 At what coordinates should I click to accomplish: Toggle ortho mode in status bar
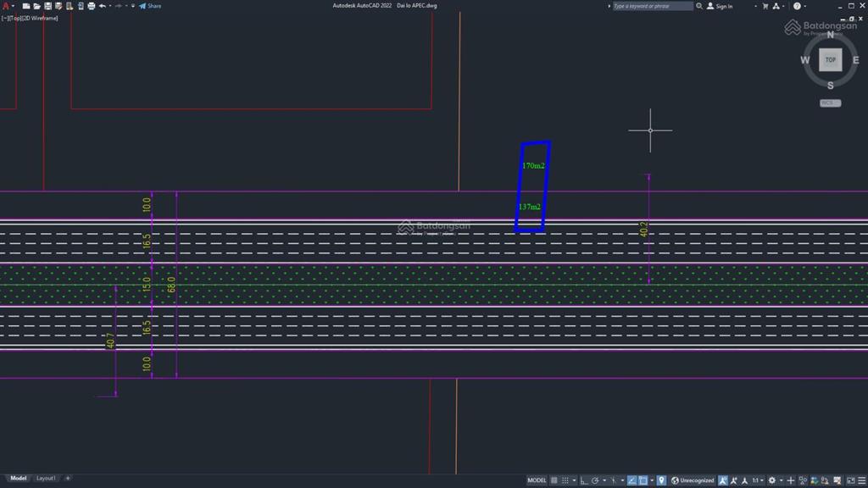[583, 480]
